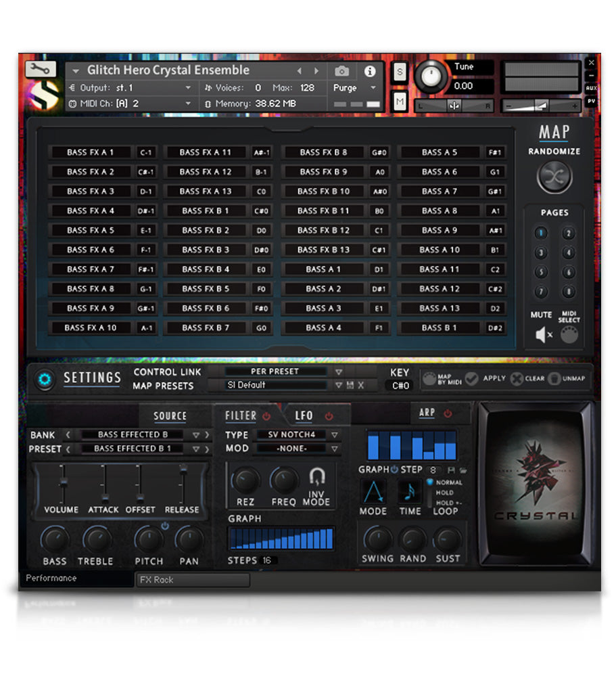Image resolution: width=616 pixels, height=678 pixels.
Task: Click the Randomize dice icon under MAP
Action: click(x=554, y=177)
